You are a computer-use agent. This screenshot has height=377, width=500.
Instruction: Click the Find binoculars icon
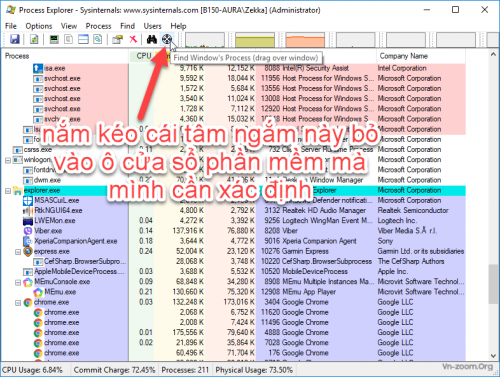(152, 39)
